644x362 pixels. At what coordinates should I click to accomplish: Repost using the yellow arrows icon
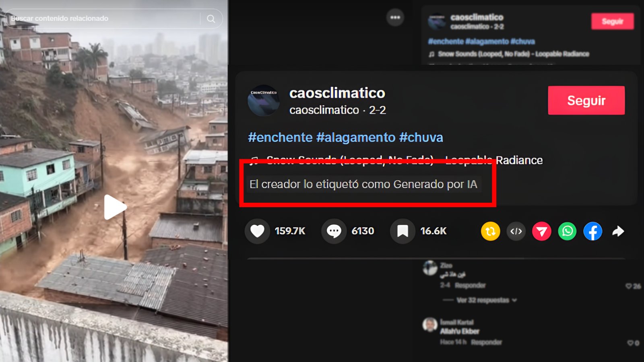[490, 231]
